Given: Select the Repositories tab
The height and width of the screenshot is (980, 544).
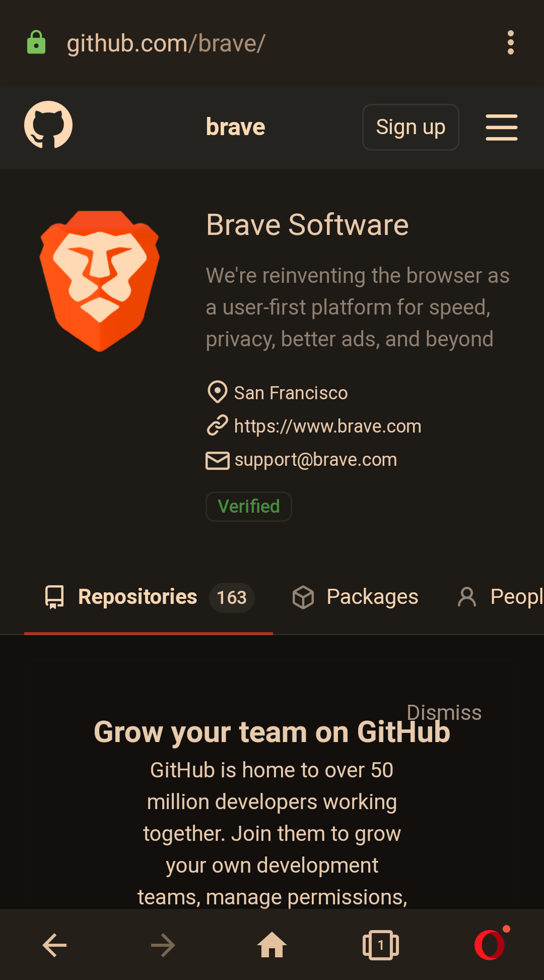Looking at the screenshot, I should (x=149, y=597).
